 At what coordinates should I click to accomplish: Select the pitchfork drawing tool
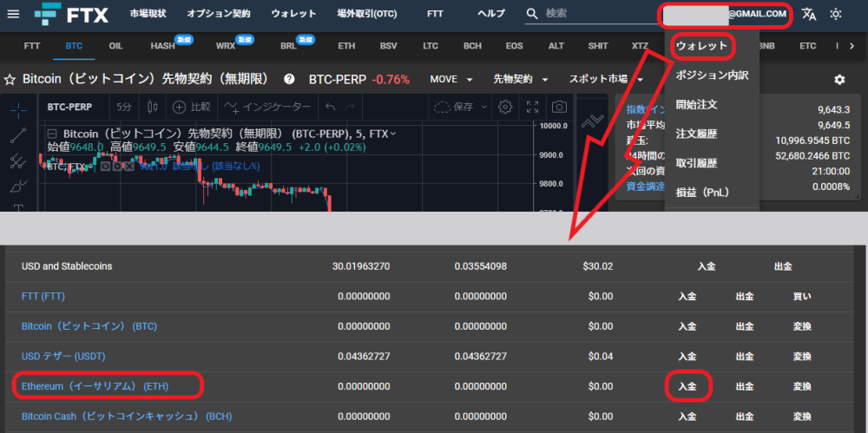coord(18,161)
